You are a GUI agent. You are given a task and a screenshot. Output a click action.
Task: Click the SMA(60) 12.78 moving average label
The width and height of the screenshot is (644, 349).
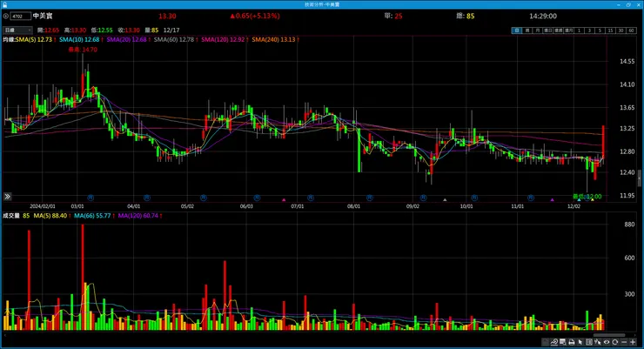point(174,39)
